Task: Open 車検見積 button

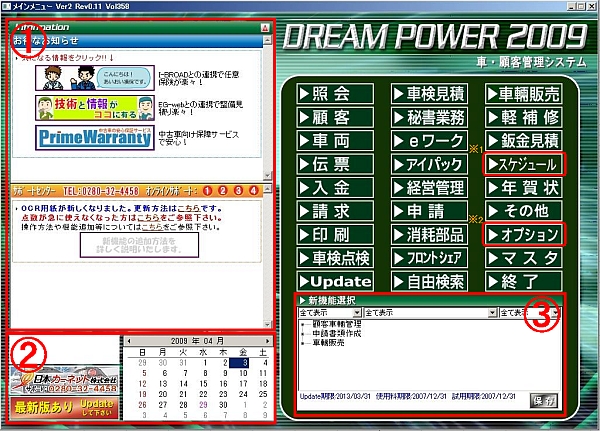Action: tap(429, 94)
